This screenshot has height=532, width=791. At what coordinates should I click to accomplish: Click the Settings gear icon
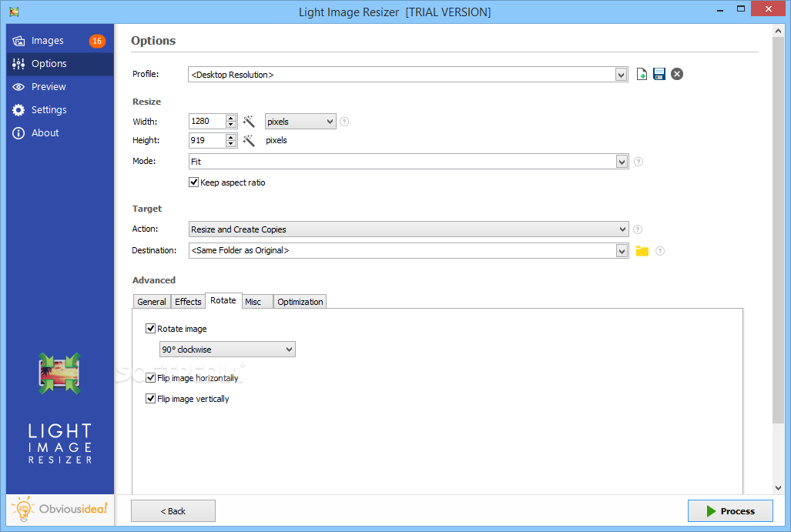tap(18, 110)
